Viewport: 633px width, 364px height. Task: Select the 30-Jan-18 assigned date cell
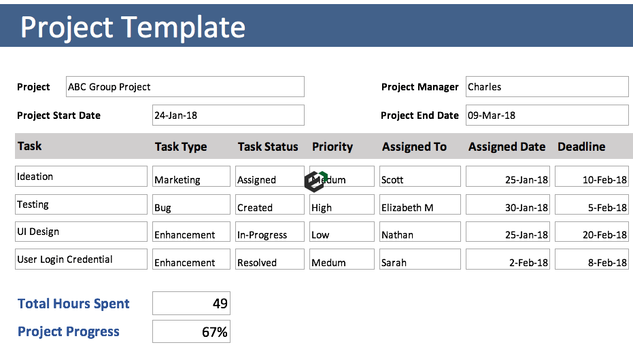click(x=507, y=205)
